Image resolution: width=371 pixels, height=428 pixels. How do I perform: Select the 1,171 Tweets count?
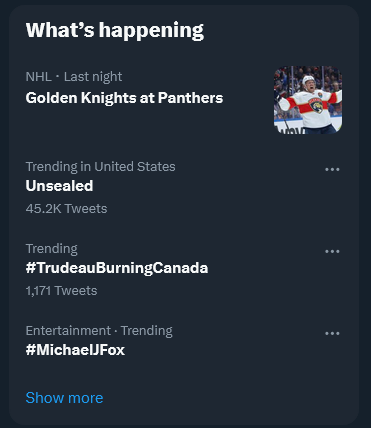(x=61, y=291)
